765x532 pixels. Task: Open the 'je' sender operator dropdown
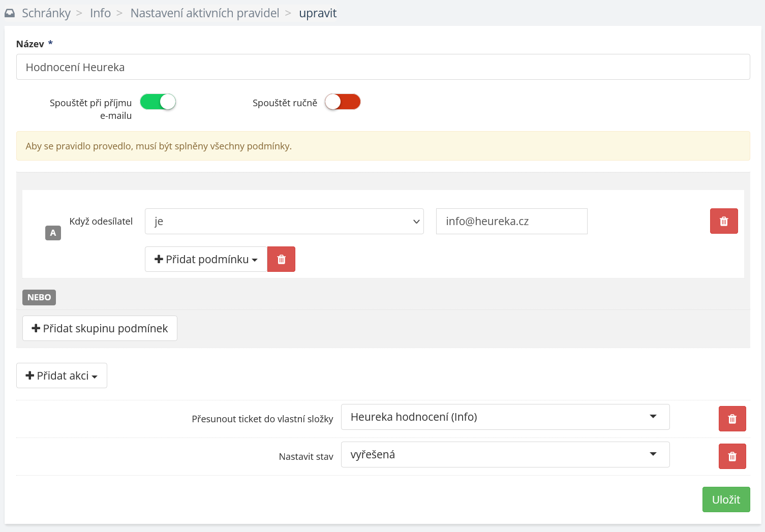(284, 221)
